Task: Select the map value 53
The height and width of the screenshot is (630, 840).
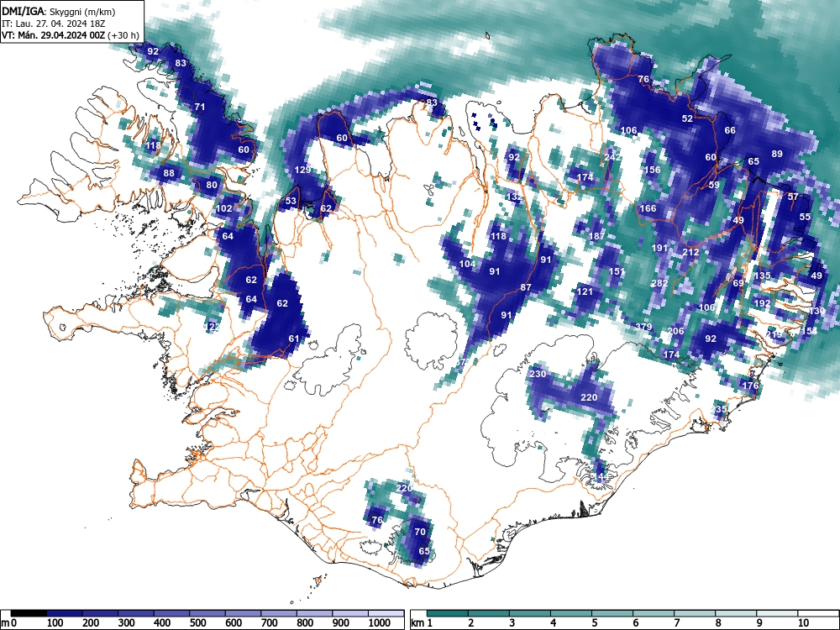Action: click(x=291, y=201)
